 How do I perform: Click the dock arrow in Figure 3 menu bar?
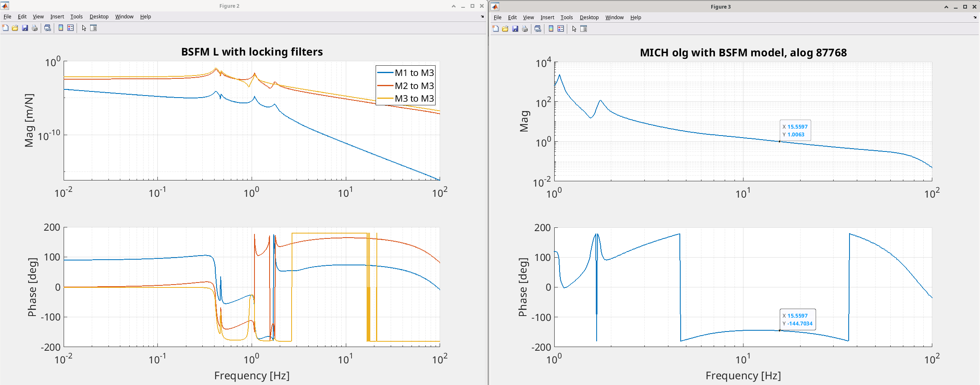[x=975, y=18]
